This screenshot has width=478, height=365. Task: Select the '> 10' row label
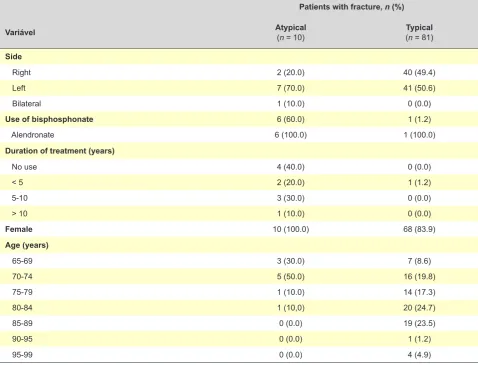pyautogui.click(x=20, y=214)
